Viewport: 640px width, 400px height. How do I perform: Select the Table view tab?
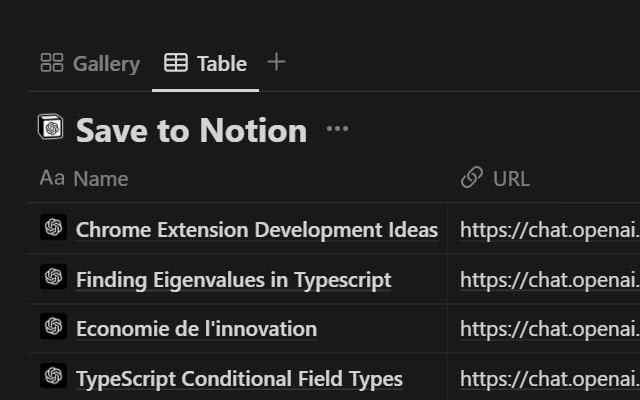[x=205, y=64]
